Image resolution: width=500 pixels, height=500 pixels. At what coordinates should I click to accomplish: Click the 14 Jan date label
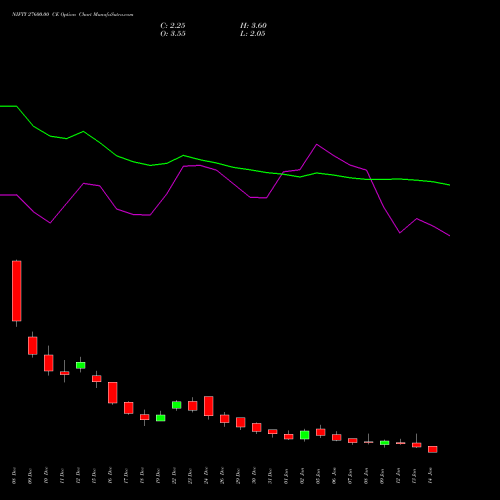pyautogui.click(x=430, y=476)
